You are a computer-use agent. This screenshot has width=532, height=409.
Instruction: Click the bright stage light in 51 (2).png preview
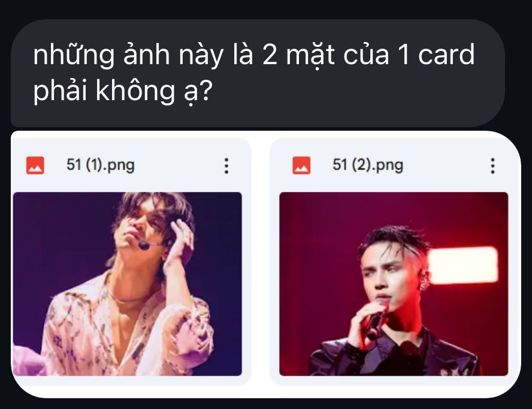tap(463, 265)
